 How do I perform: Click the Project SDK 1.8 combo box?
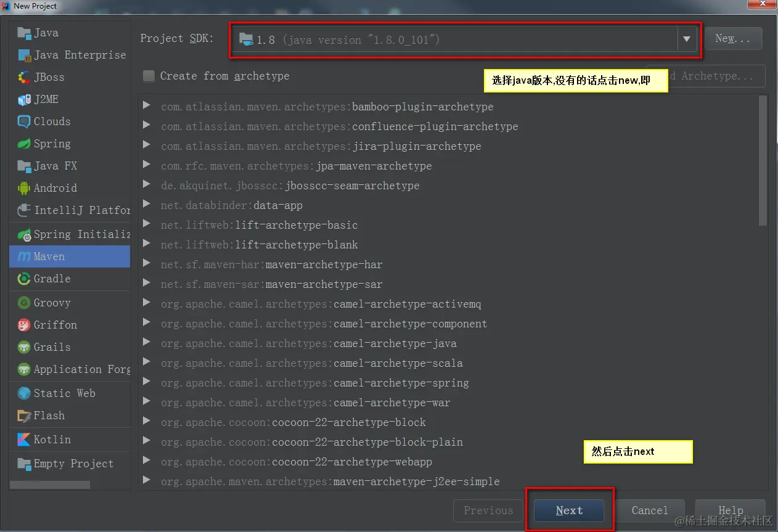tap(465, 39)
